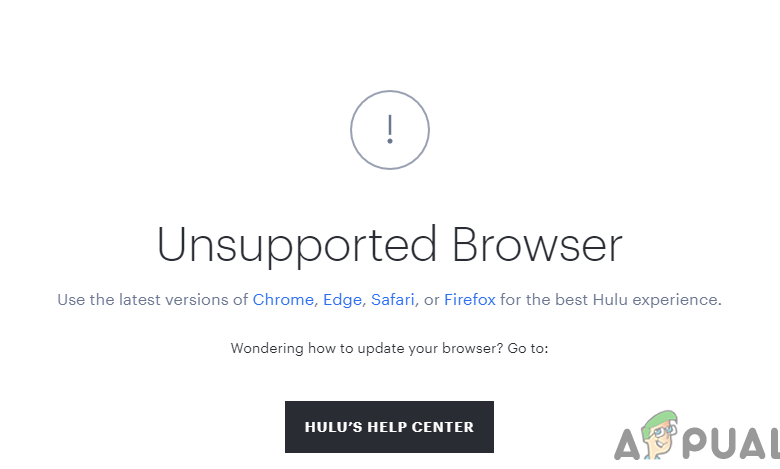The height and width of the screenshot is (469, 780).
Task: Select the word Unsupported in the heading
Action: click(297, 245)
